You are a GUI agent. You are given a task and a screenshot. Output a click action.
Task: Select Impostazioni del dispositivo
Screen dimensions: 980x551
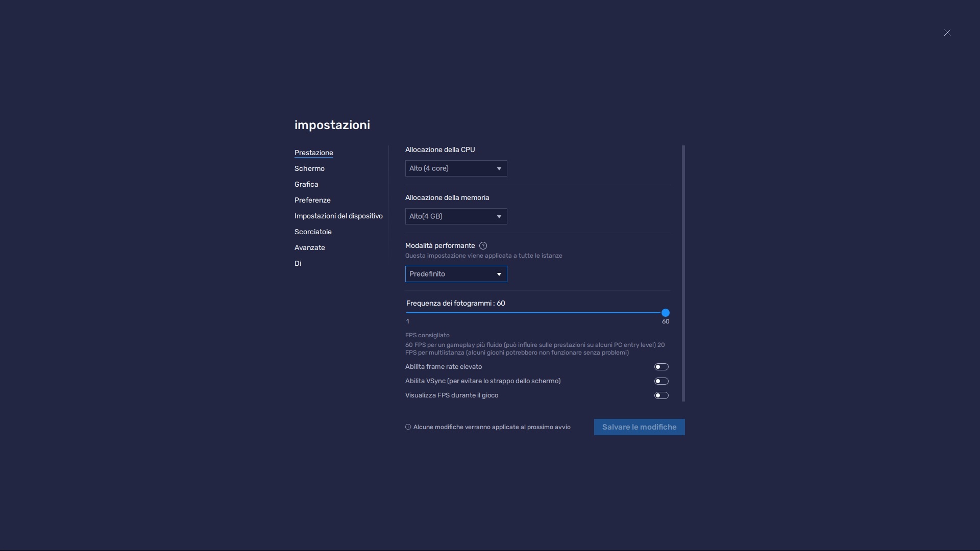[338, 216]
